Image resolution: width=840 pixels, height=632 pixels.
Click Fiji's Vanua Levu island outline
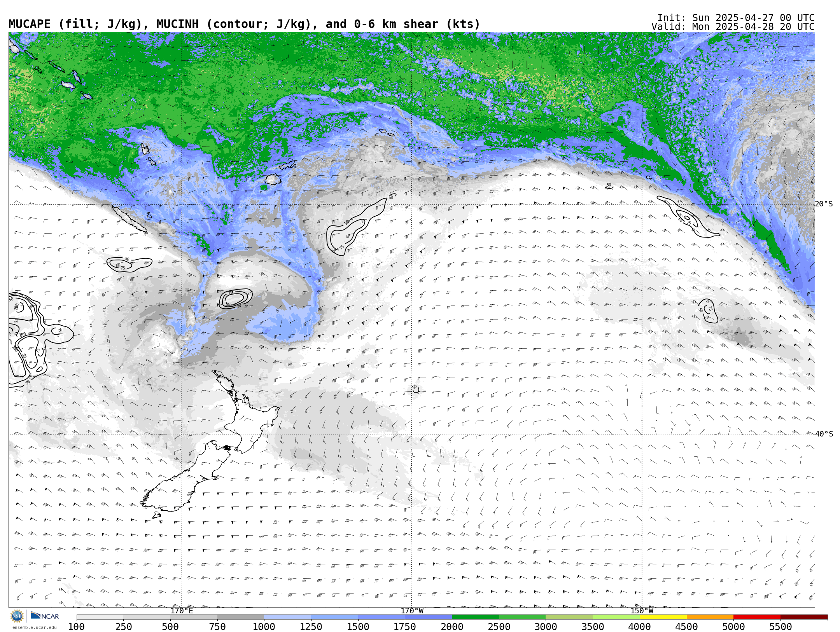click(x=288, y=165)
